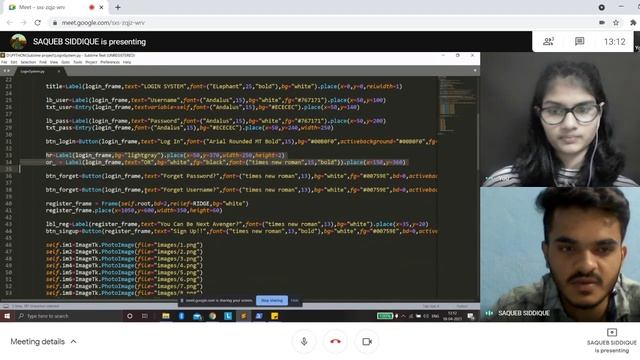Open Selection menu in Sublime Text

pyautogui.click(x=28, y=62)
